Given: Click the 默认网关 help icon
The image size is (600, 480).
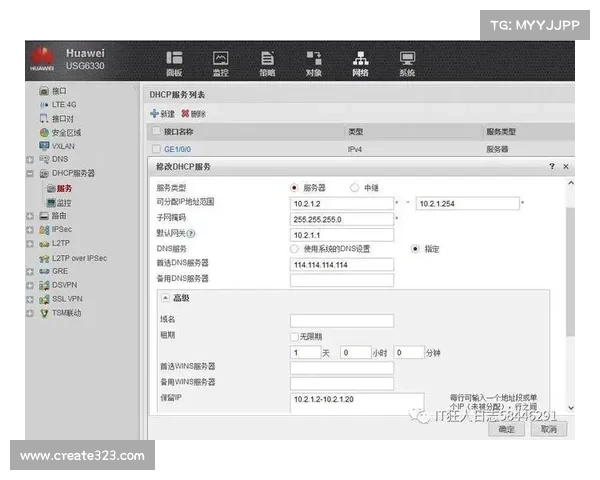Looking at the screenshot, I should [191, 233].
